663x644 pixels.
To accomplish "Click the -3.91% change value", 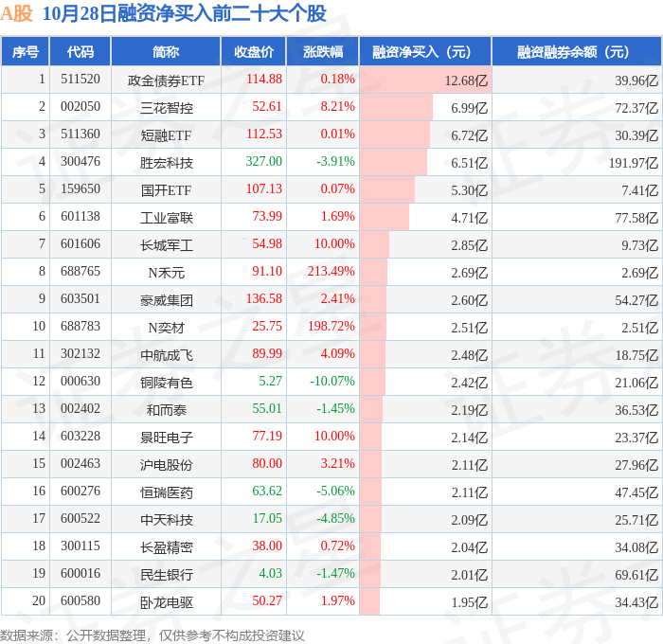I will click(335, 162).
